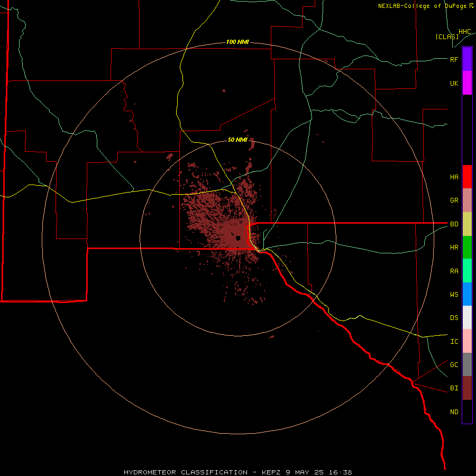The height and width of the screenshot is (476, 476).
Task: Click the 50 NMI range ring label
Action: (237, 140)
